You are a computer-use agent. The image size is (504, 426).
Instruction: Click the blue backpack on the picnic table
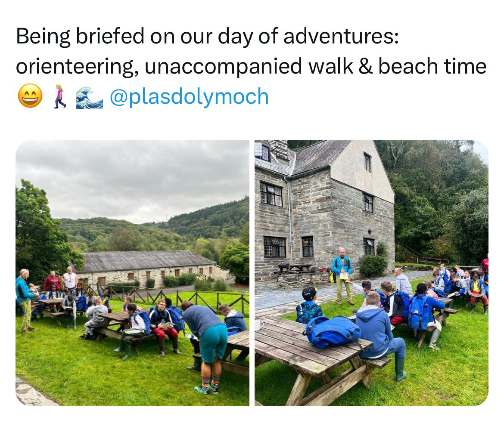coord(333,332)
